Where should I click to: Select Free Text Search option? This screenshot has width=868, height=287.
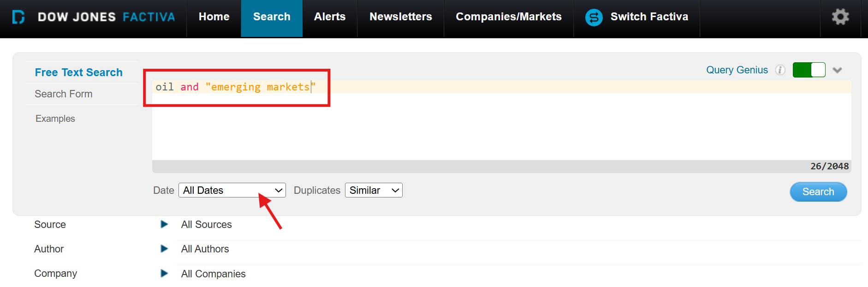click(x=79, y=72)
